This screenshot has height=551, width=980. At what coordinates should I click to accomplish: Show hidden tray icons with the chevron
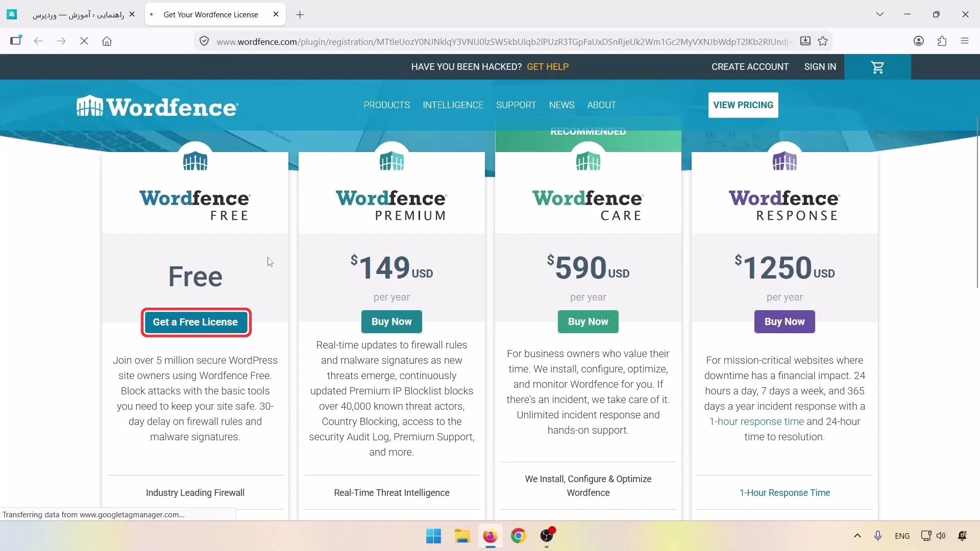click(857, 536)
